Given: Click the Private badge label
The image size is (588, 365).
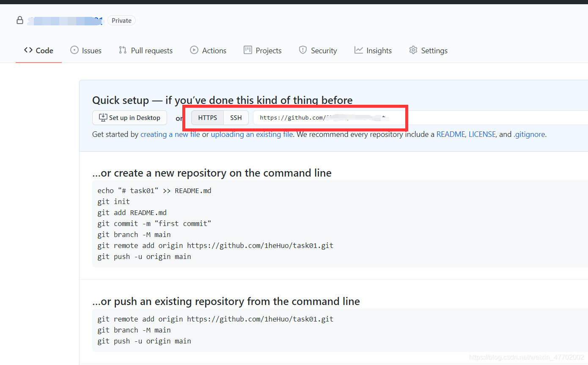Looking at the screenshot, I should pyautogui.click(x=121, y=20).
